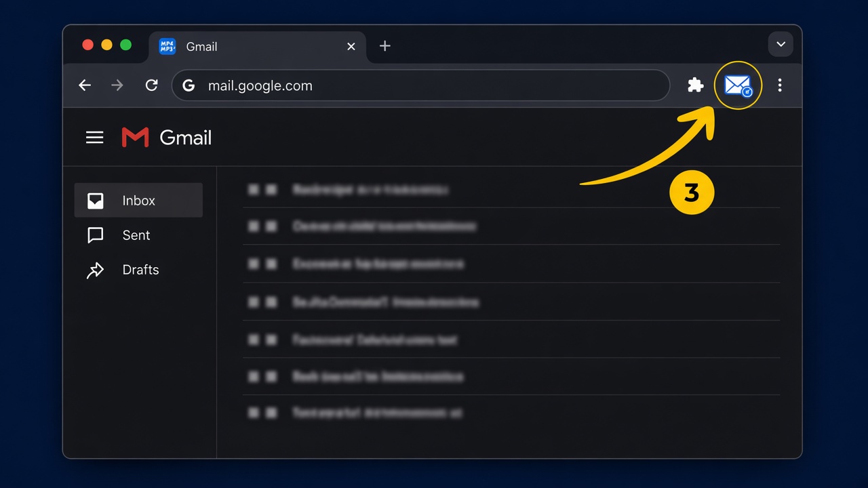Minimize the window using the yellow button
Image resolution: width=868 pixels, height=488 pixels.
(106, 45)
